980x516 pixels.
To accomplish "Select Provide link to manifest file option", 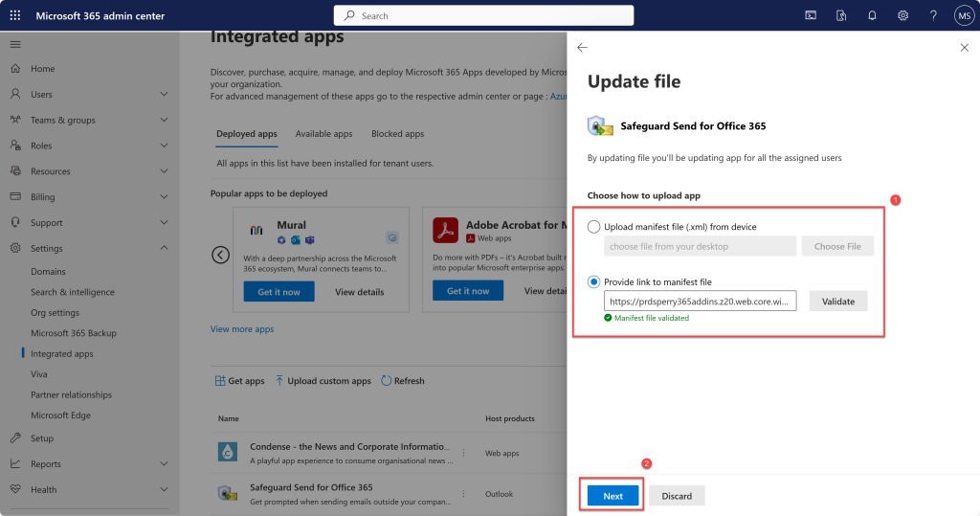I will [594, 281].
